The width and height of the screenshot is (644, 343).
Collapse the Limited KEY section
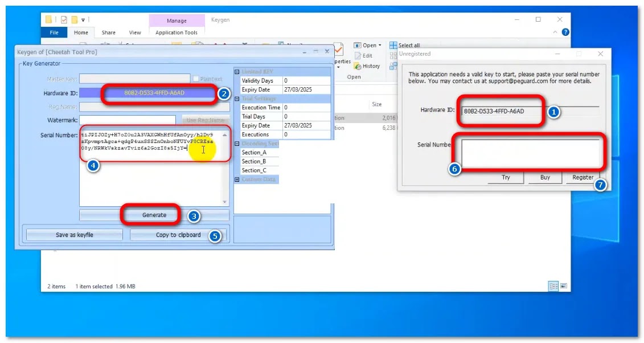coord(237,71)
